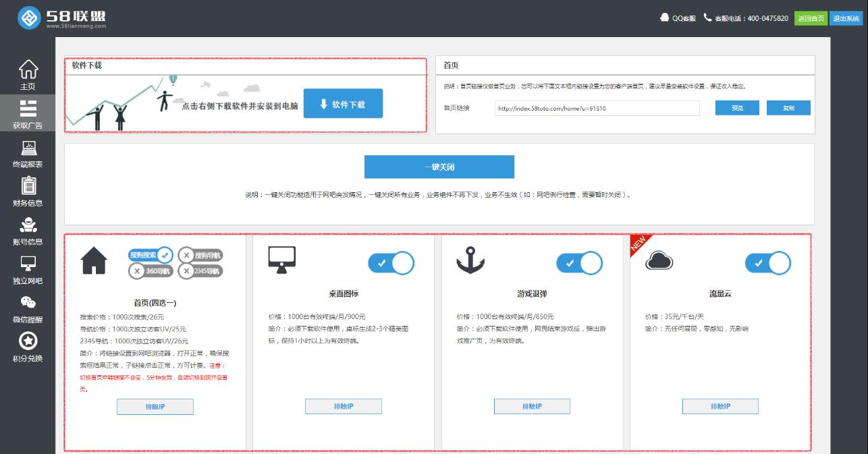
Task: Click the blue 软件下载 download button
Action: pos(343,104)
